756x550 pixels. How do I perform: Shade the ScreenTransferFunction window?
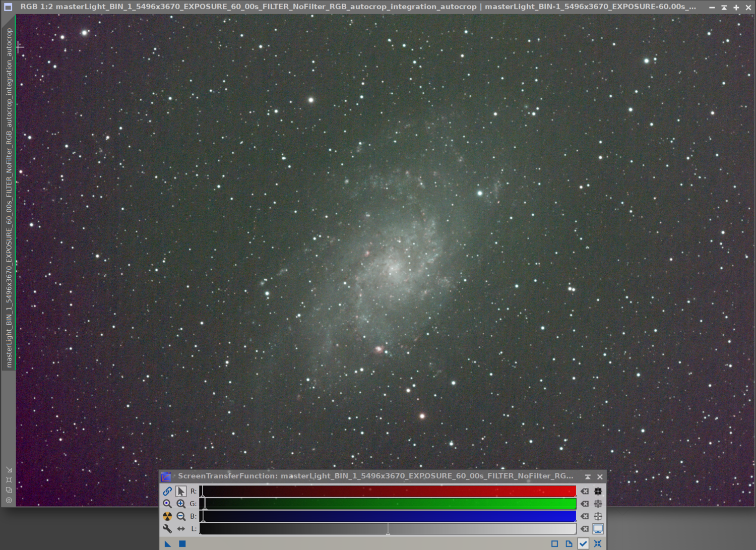tap(588, 476)
